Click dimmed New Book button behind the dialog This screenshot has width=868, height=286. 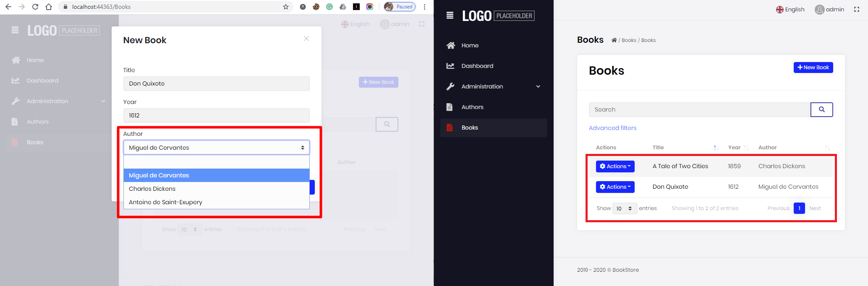[x=379, y=82]
